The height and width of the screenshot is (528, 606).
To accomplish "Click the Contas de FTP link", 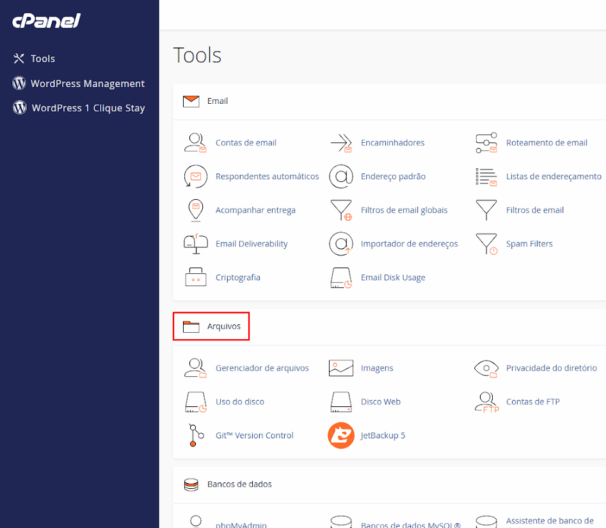I will coord(533,402).
